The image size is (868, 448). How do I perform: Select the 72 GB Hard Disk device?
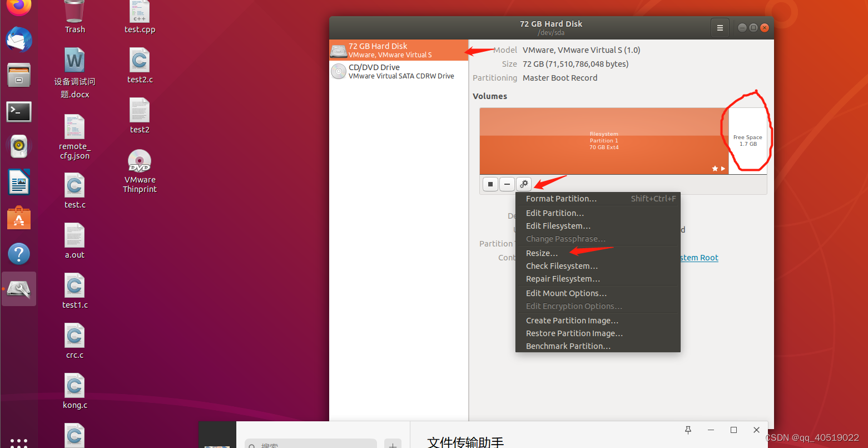(x=399, y=50)
